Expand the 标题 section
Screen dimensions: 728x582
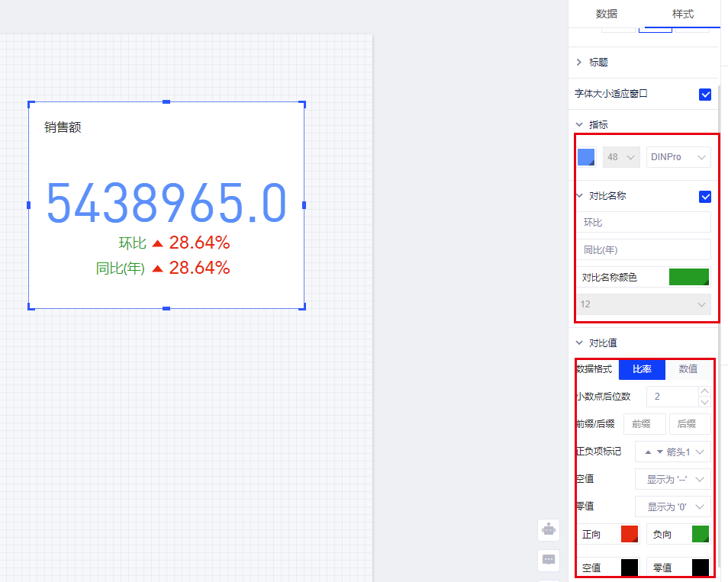point(579,62)
